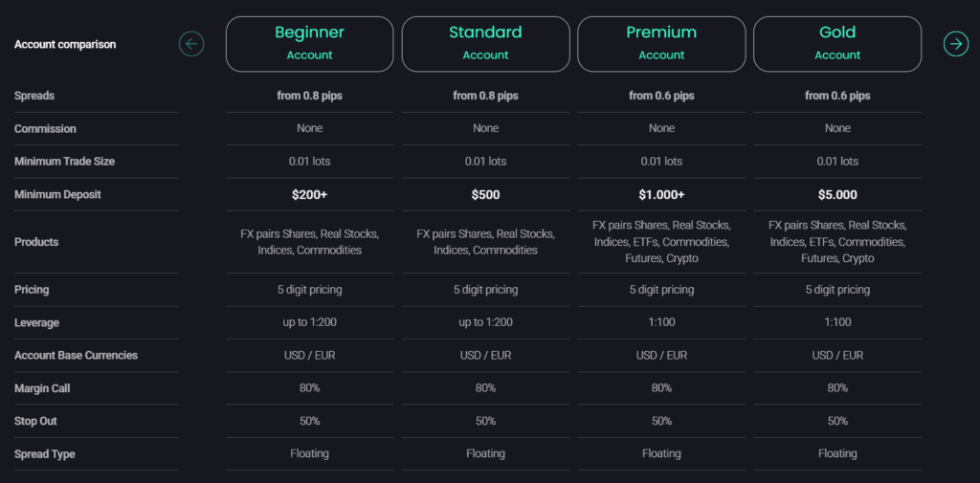Click the left arrow carousel icon
Viewport: 980px width, 483px height.
pos(191,44)
